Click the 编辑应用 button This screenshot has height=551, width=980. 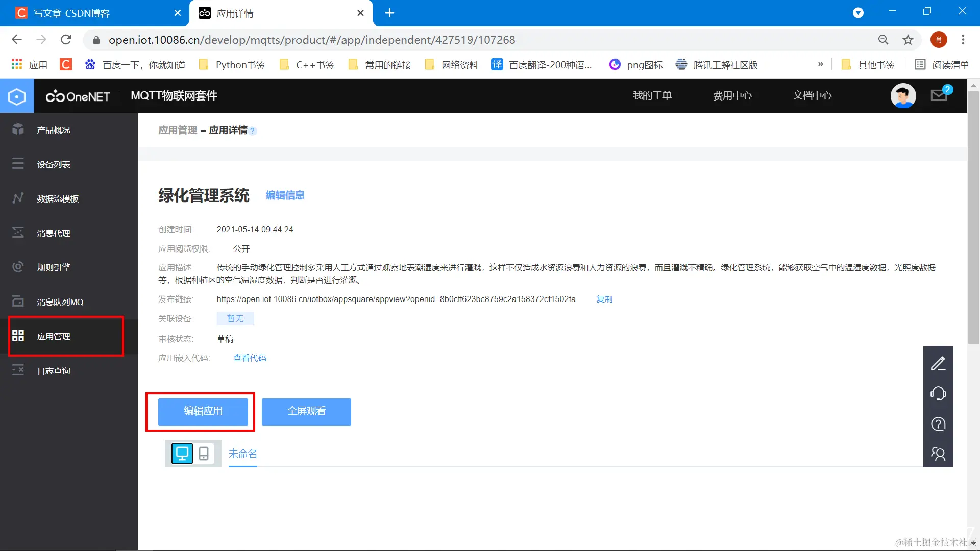tap(203, 411)
